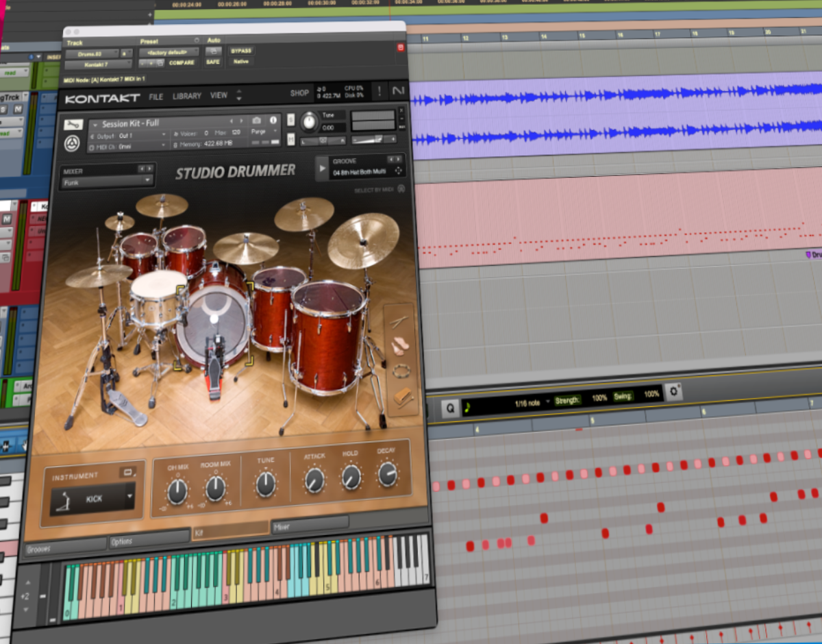The height and width of the screenshot is (644, 822).
Task: Select the previous mixer preset arrow
Action: click(142, 169)
